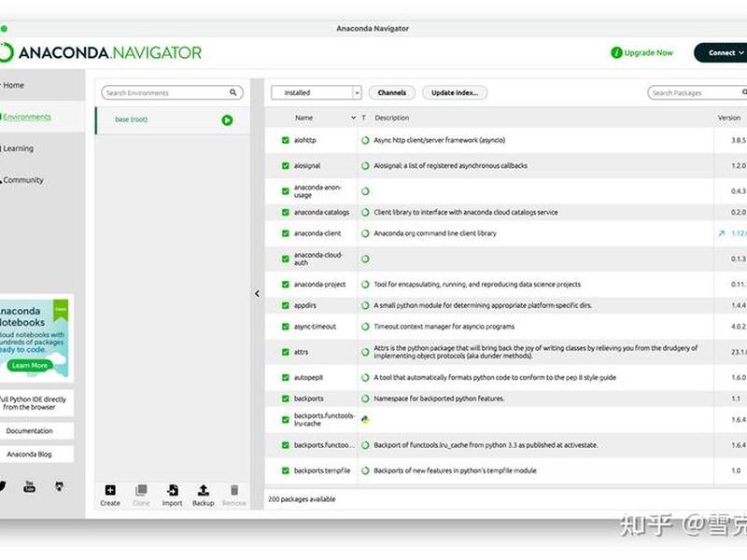Toggle the autopep8 checkbox
This screenshot has height=560, width=747.
point(286,378)
